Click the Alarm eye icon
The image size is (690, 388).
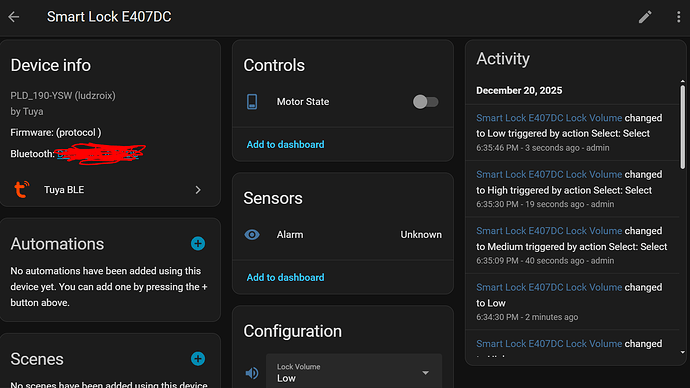252,234
